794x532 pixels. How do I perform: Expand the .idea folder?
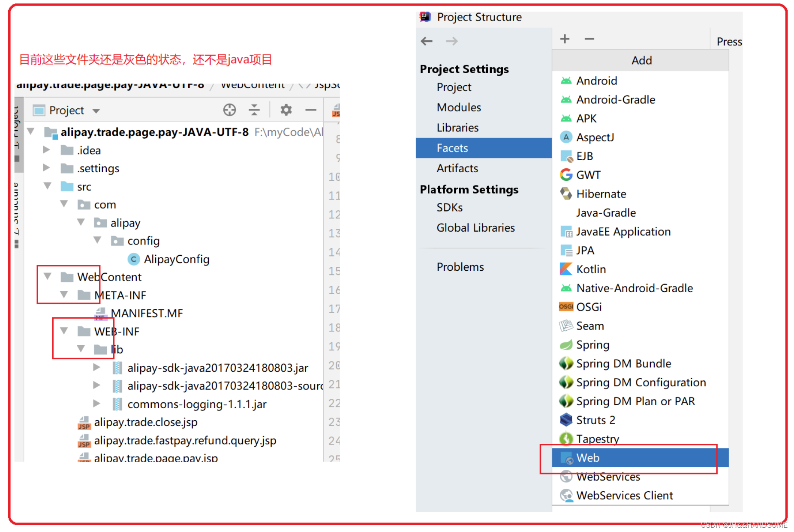(x=46, y=149)
